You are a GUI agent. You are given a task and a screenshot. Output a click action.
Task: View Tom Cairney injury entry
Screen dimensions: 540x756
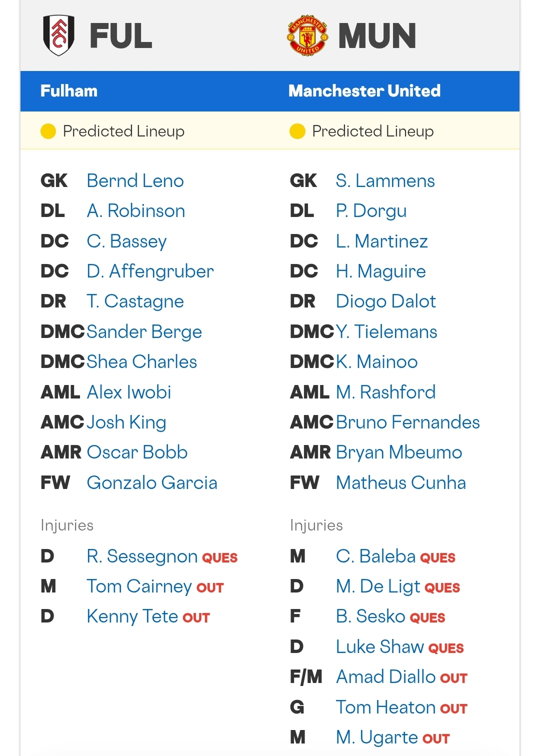155,586
